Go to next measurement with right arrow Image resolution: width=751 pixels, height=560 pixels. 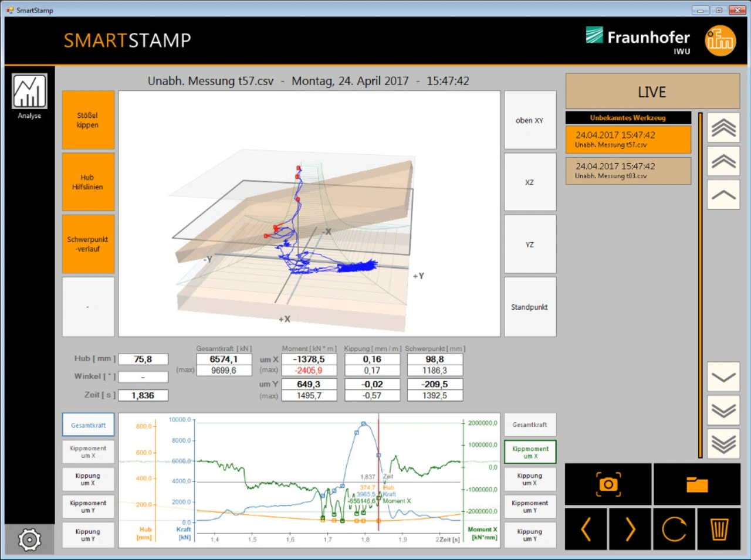tap(630, 530)
